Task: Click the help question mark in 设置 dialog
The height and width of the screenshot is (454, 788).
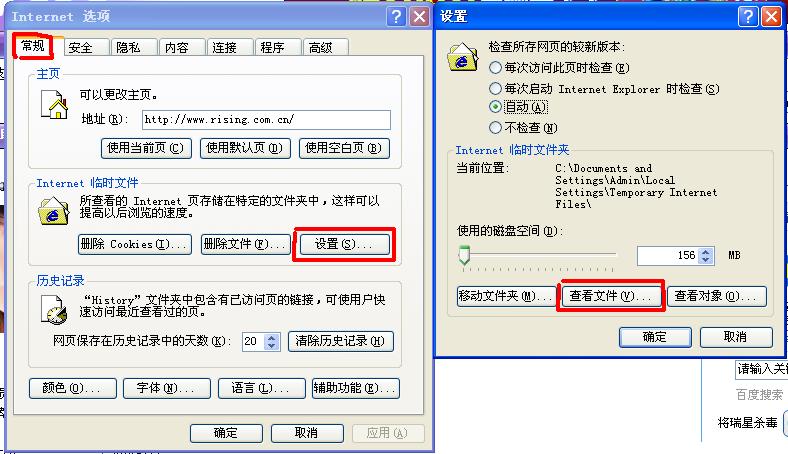Action: pos(748,17)
